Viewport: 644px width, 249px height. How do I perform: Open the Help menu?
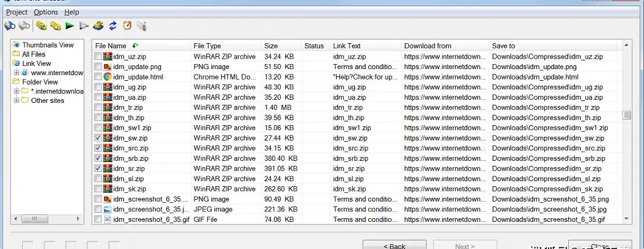coord(71,12)
